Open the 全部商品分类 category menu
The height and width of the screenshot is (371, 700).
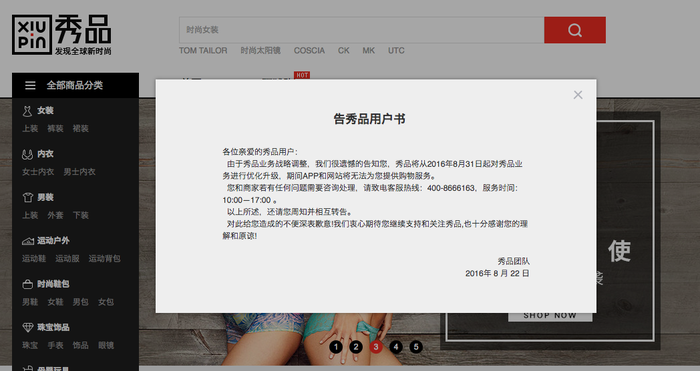[75, 85]
